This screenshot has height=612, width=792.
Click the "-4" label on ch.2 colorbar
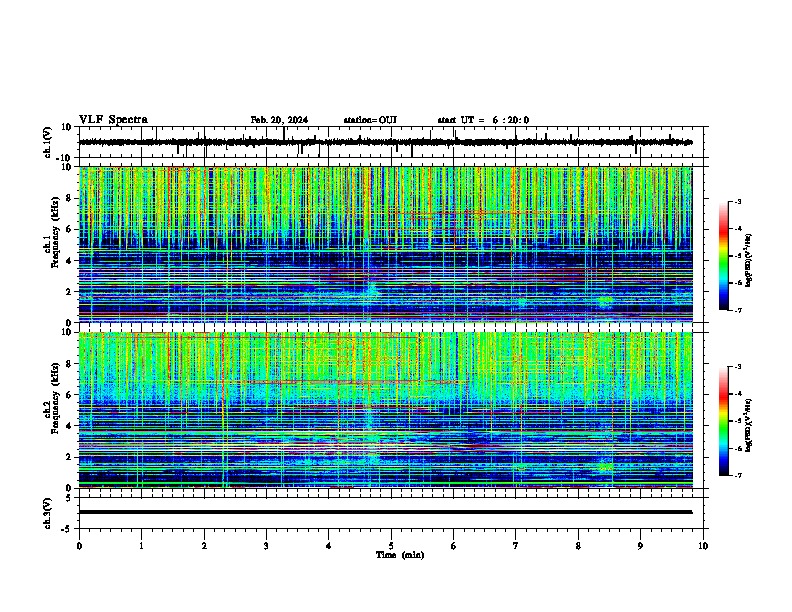[x=738, y=394]
